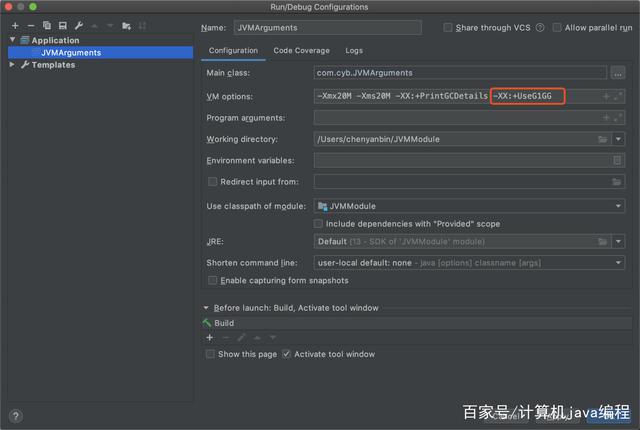Click the Name input field

(x=328, y=28)
